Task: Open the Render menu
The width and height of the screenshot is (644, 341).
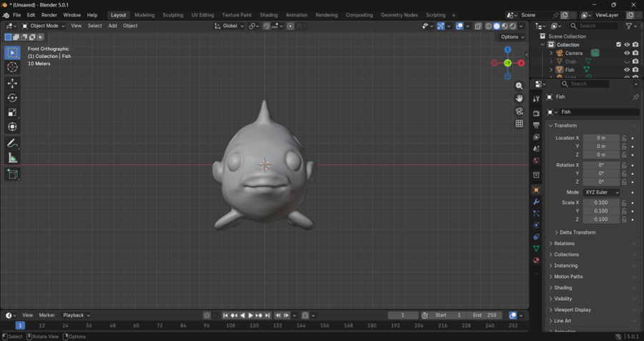Action: [49, 15]
